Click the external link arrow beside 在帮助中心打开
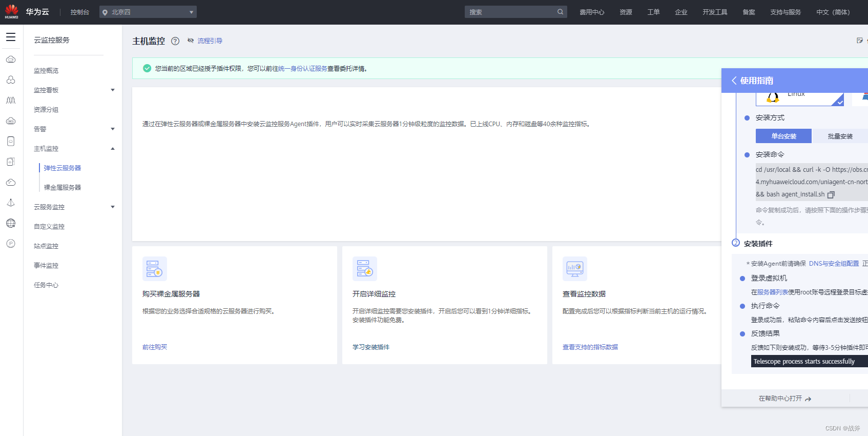868x436 pixels. tap(808, 399)
